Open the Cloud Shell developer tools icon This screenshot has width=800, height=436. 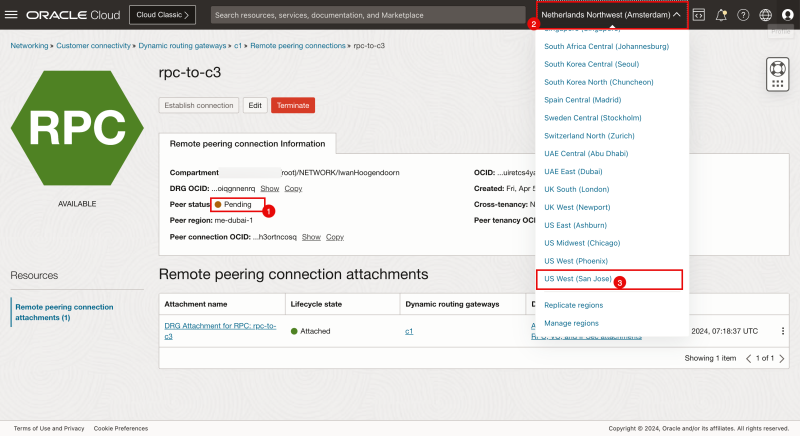pos(699,15)
